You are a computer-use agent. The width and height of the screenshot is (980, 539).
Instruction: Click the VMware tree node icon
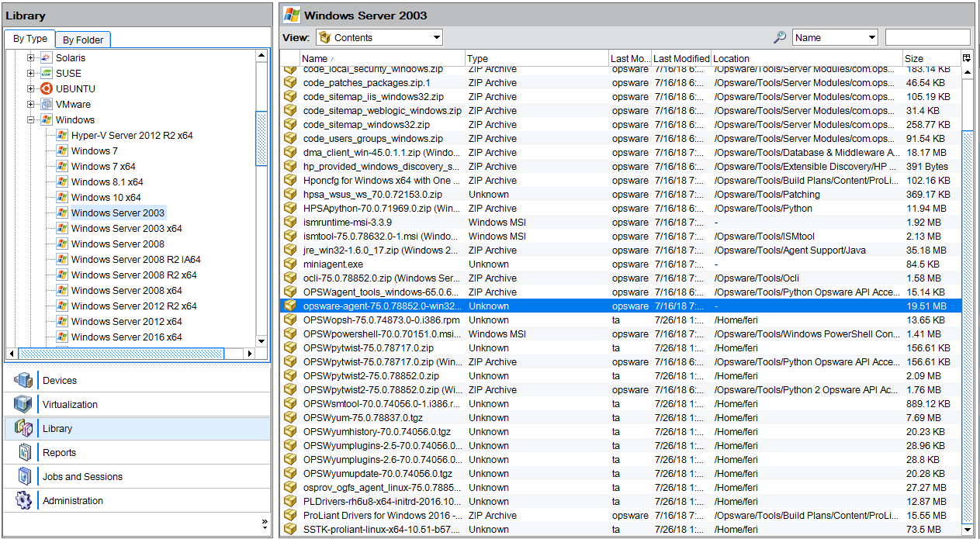click(x=47, y=104)
